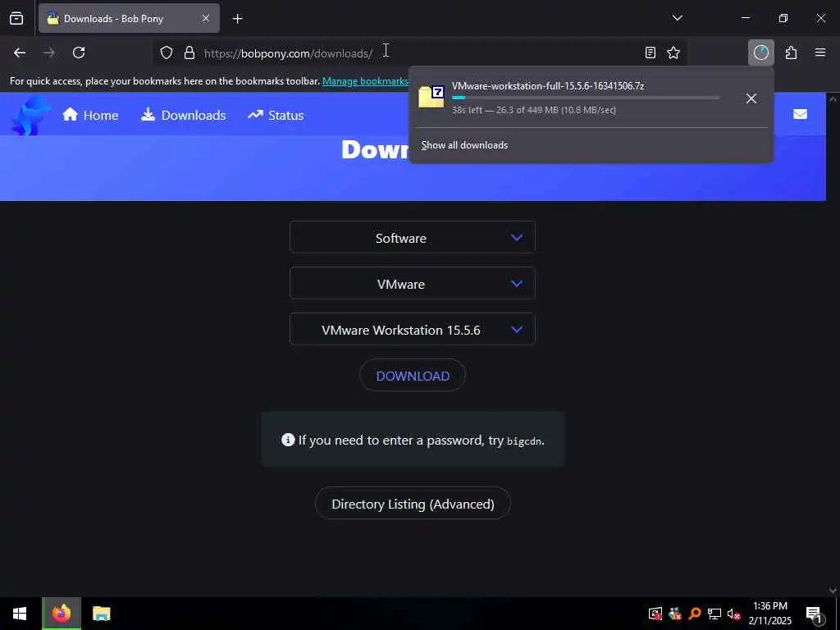Open the notification center icon
The image size is (840, 630).
pyautogui.click(x=814, y=614)
